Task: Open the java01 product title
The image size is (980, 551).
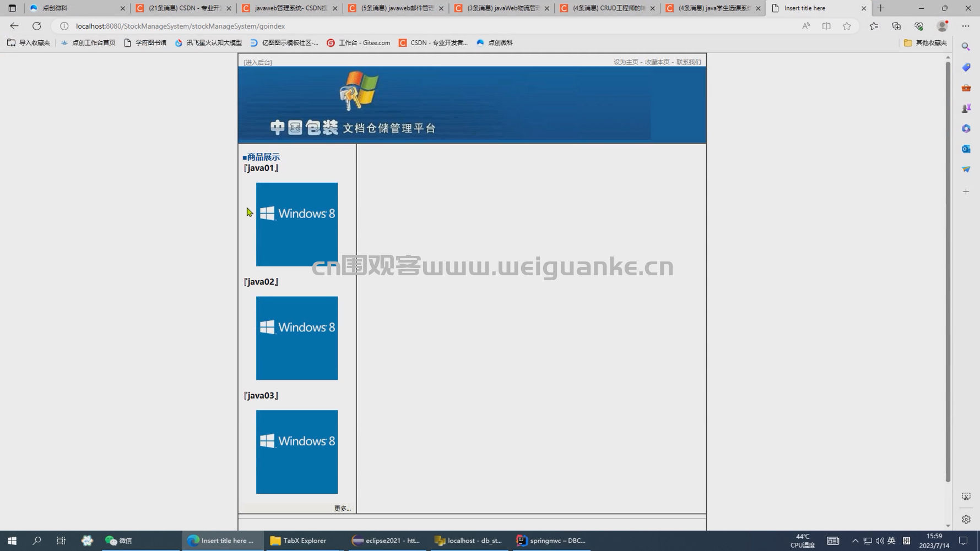Action: tap(261, 168)
